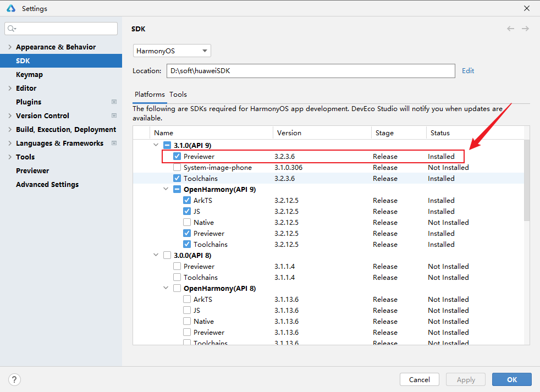Click the Apply button
The image size is (540, 392).
coord(466,379)
